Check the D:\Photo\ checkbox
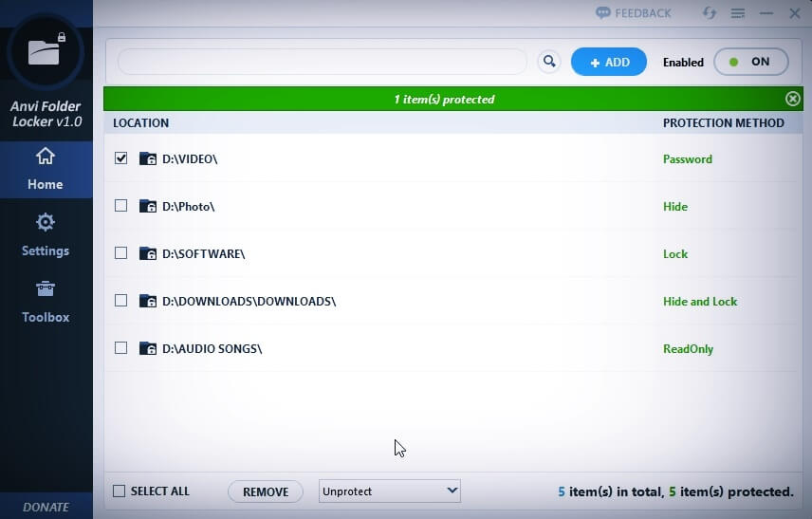 tap(120, 206)
